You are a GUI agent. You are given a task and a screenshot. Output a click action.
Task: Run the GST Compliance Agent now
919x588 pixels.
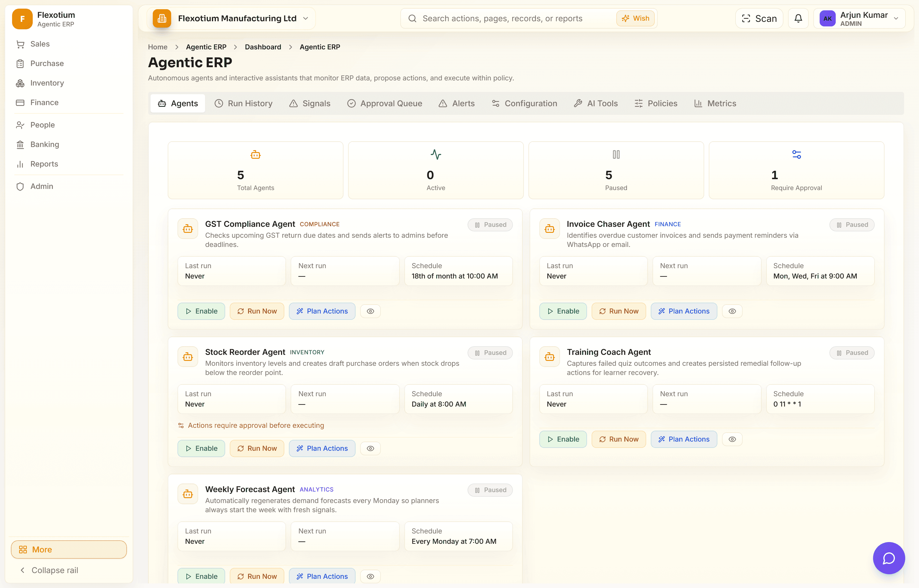(x=257, y=311)
